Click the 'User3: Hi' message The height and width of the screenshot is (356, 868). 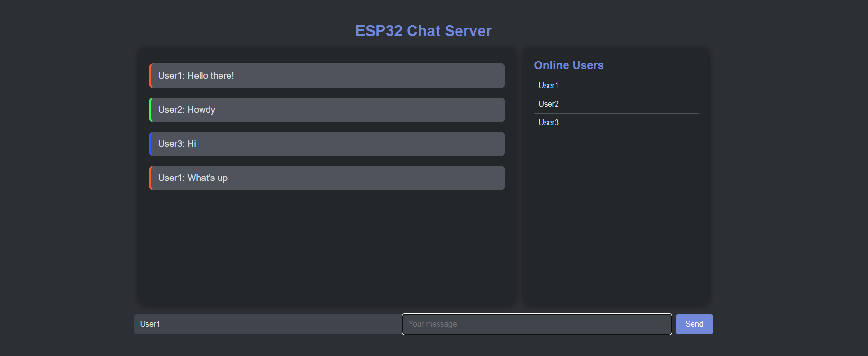(x=327, y=144)
